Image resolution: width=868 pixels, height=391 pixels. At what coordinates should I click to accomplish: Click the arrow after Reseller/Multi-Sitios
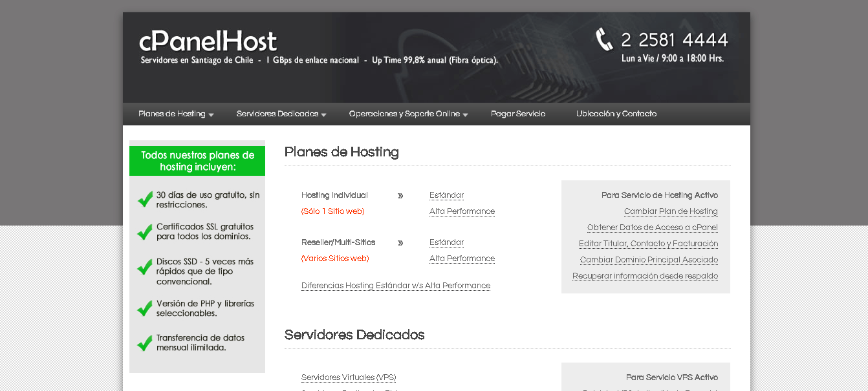click(400, 242)
